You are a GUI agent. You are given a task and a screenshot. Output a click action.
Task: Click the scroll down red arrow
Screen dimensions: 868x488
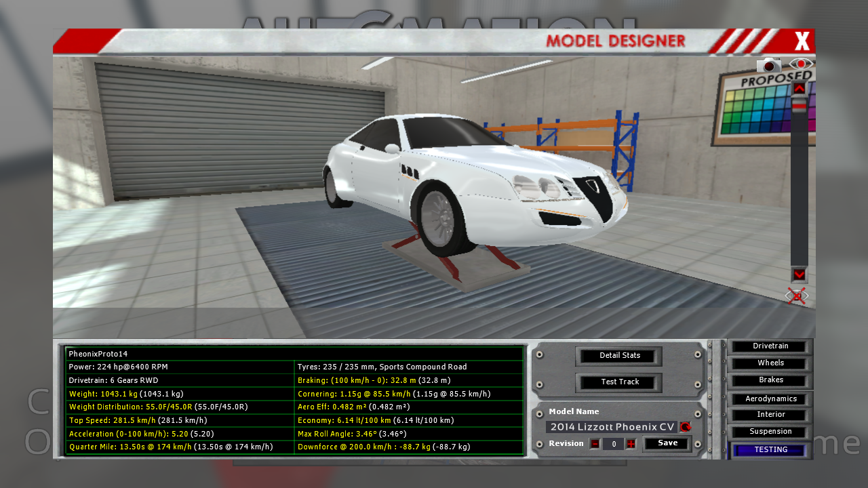click(x=799, y=274)
